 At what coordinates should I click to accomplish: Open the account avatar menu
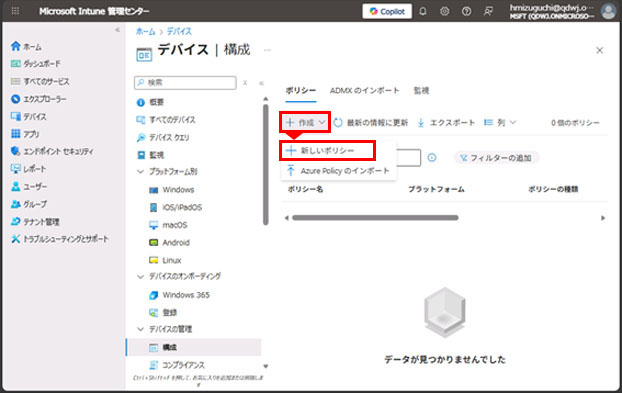coord(608,11)
